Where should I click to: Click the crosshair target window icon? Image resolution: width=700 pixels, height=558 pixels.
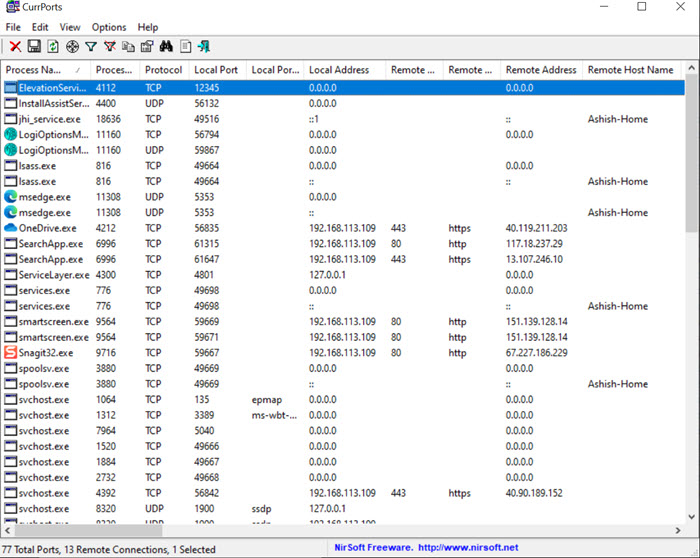(72, 46)
